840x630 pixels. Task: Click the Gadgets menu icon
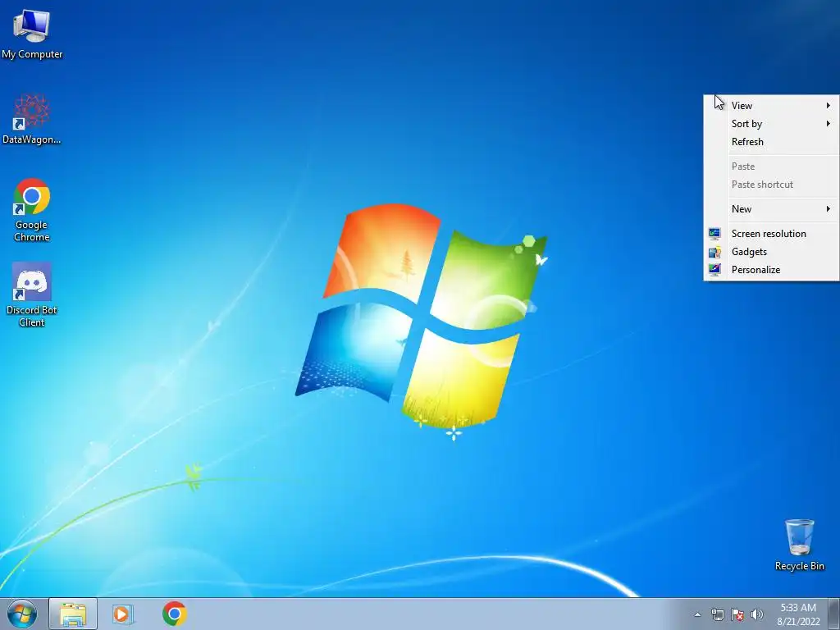pos(714,252)
